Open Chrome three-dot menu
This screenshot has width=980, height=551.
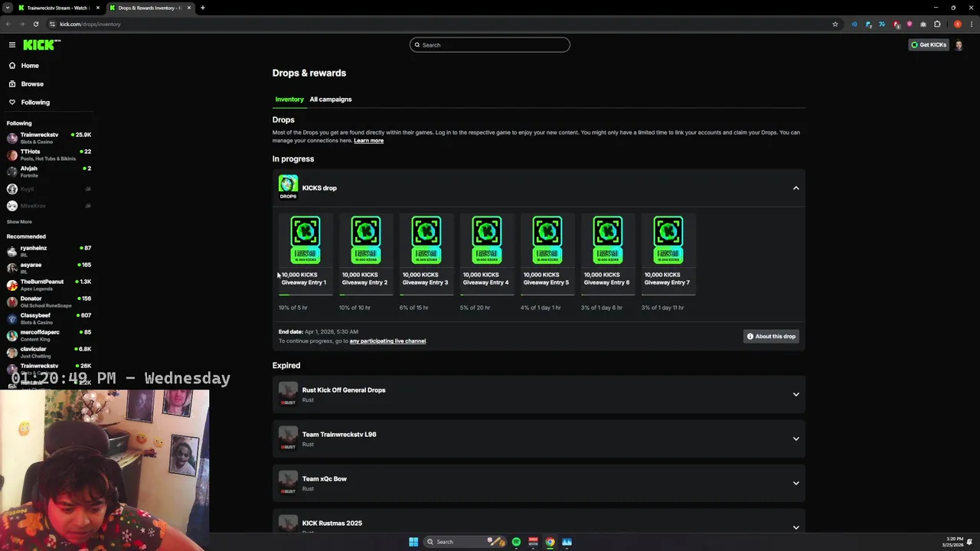[971, 24]
